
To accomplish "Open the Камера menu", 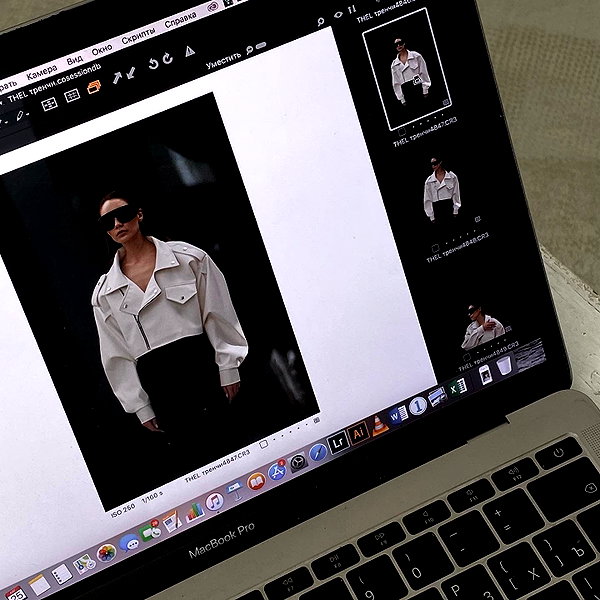I will tap(42, 72).
